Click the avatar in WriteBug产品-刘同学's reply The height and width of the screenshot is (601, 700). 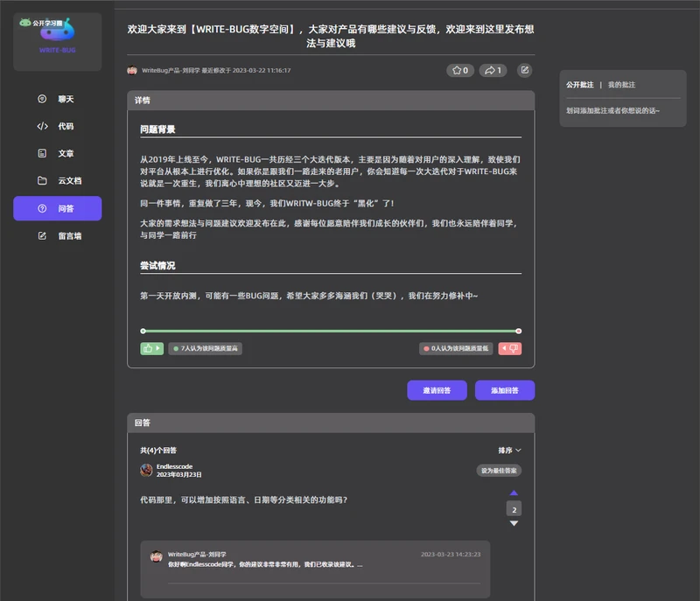coord(157,556)
